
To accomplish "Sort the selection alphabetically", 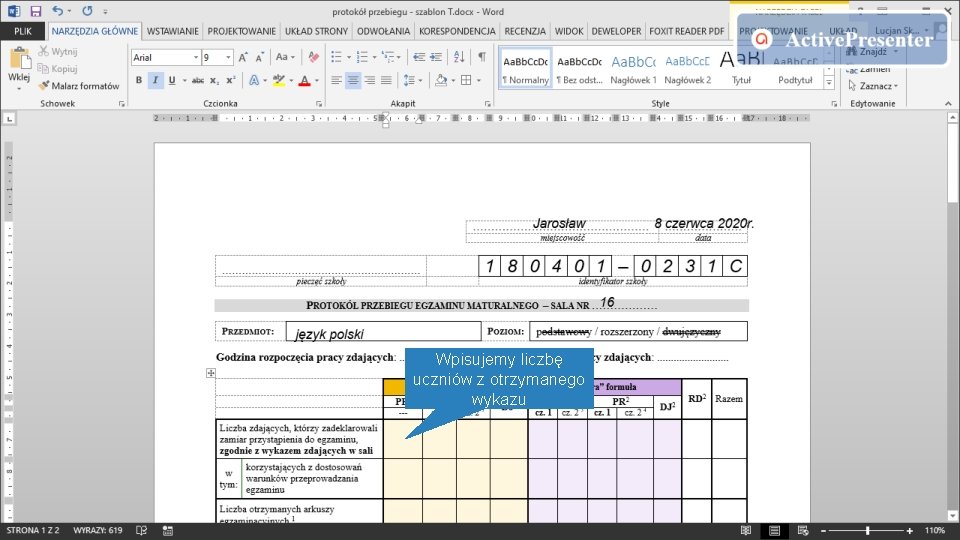I will tap(459, 57).
